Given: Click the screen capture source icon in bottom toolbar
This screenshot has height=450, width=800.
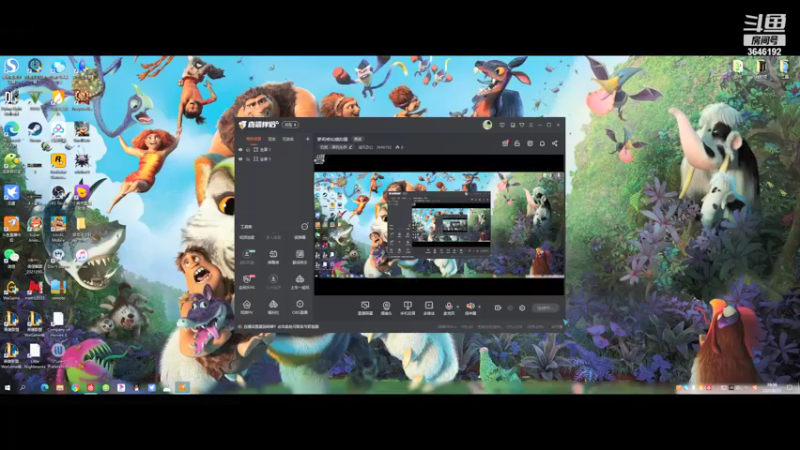Looking at the screenshot, I should 365,307.
